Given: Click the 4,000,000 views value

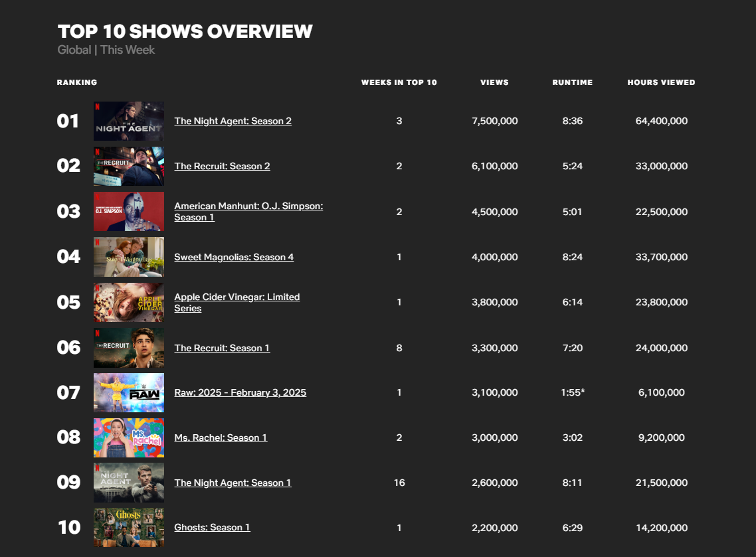Looking at the screenshot, I should 495,258.
